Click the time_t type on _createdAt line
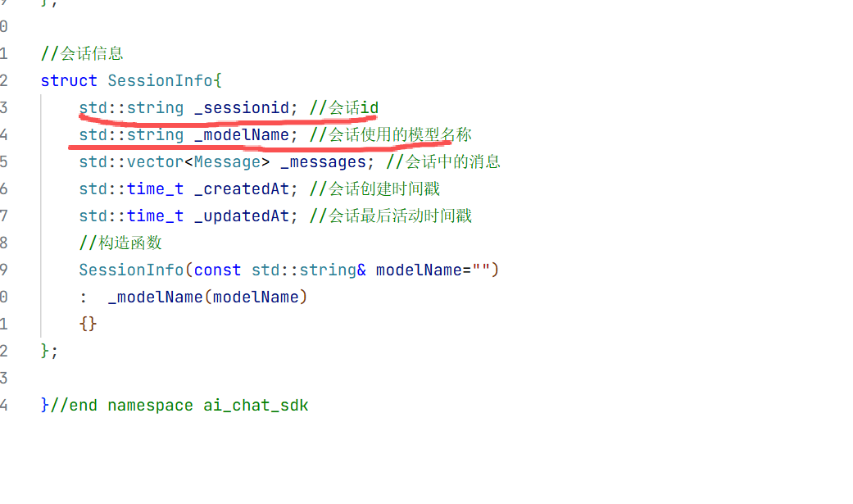This screenshot has width=853, height=504. tap(155, 188)
